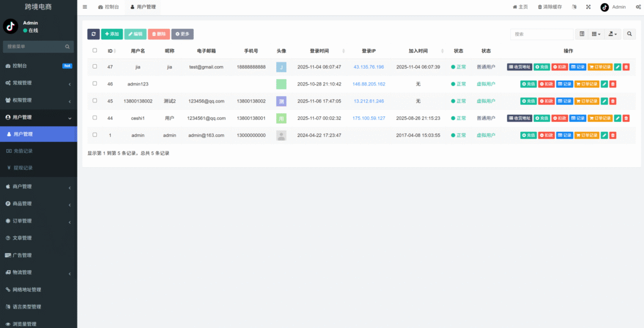Click the red trash icon for admin123 row
The height and width of the screenshot is (328, 644).
613,84
